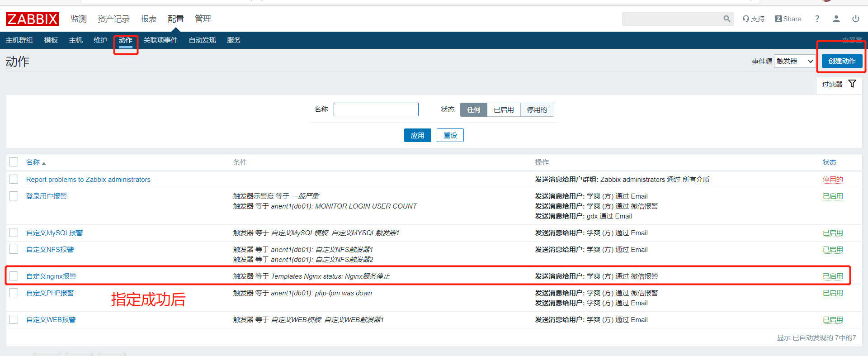
Task: Select the checkbox for 自定义nginx报警
Action: click(14, 276)
